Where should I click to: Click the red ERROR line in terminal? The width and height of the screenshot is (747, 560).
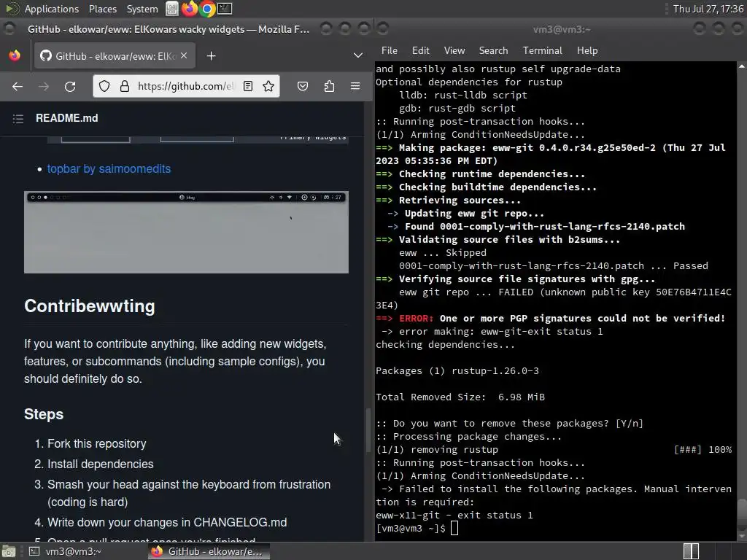click(550, 319)
